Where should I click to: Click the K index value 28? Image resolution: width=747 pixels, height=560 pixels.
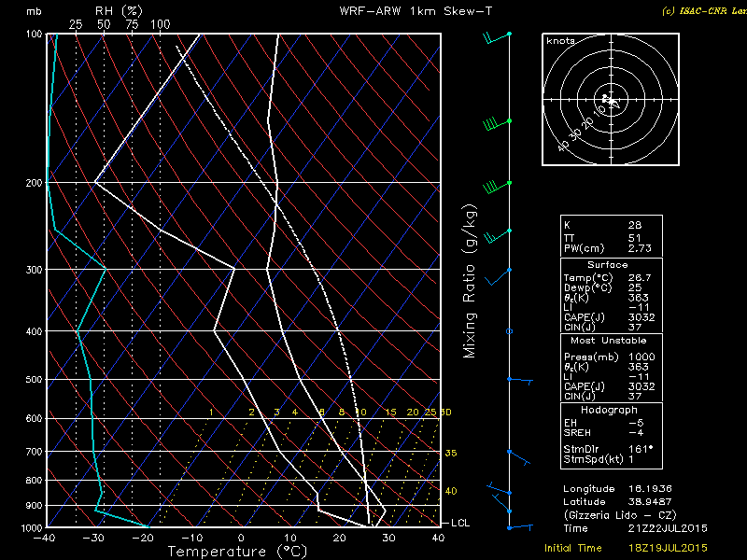[635, 225]
